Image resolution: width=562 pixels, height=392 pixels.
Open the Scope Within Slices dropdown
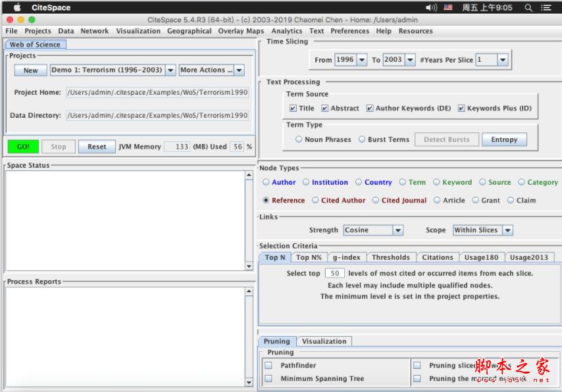point(483,230)
